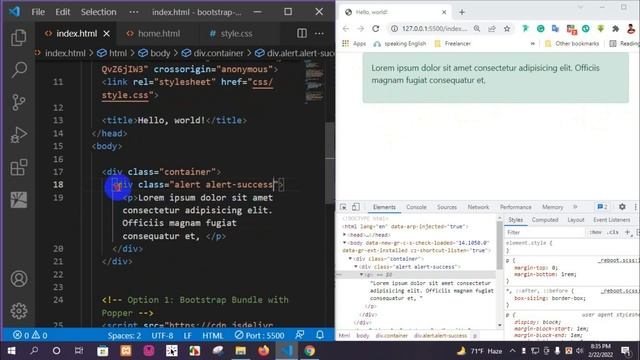Open the VS Code overflow menu (...)

point(134,12)
